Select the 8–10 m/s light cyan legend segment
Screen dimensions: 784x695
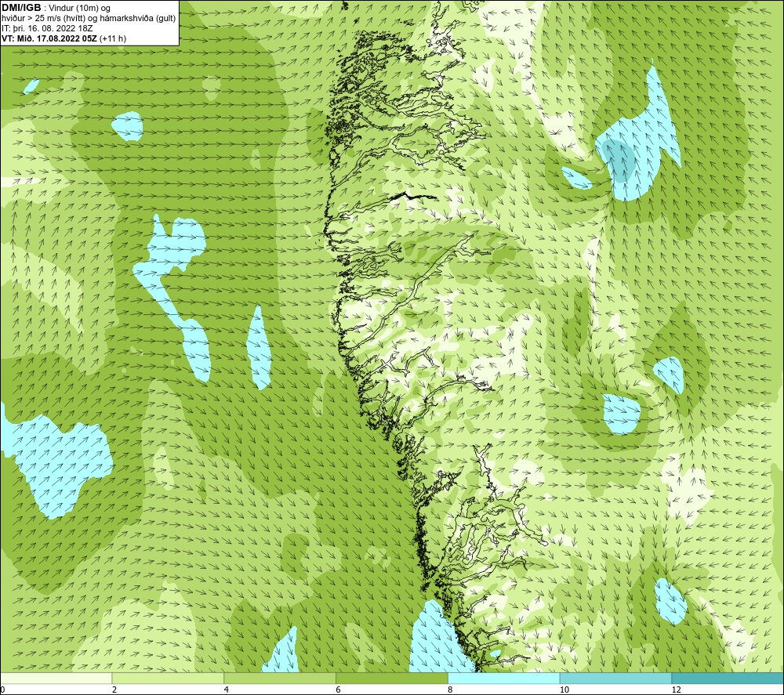(x=504, y=678)
